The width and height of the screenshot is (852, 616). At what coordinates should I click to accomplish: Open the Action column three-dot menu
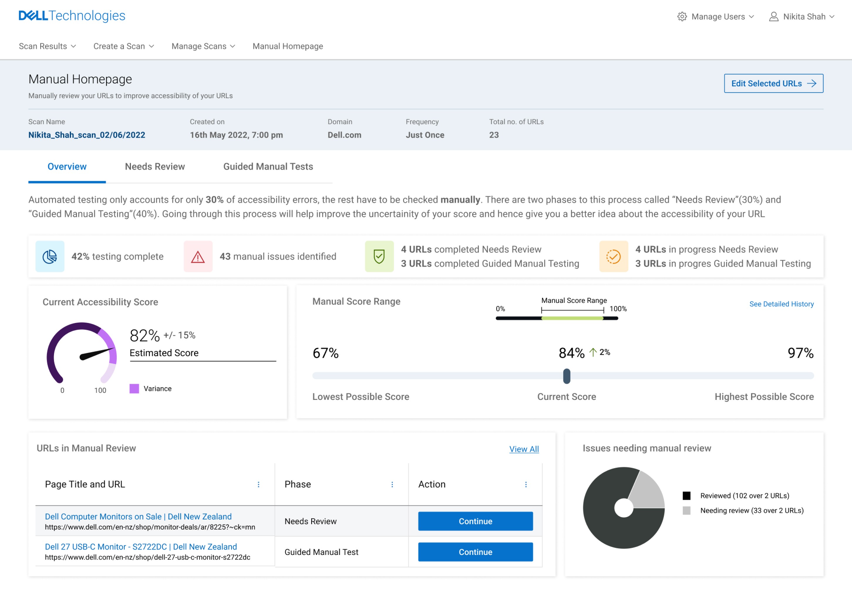526,484
